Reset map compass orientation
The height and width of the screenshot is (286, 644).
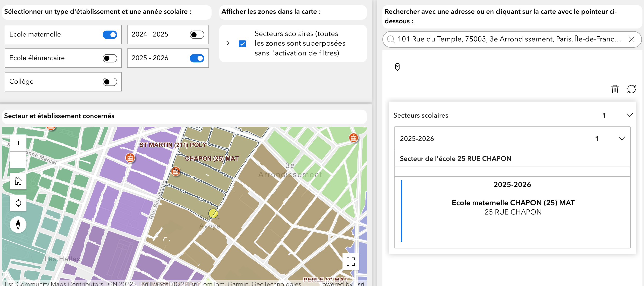click(18, 225)
